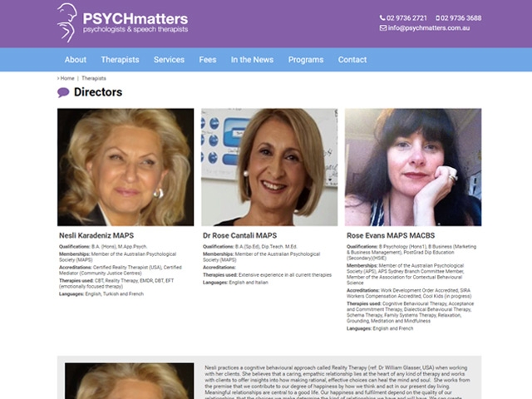This screenshot has width=532, height=399.
Task: Click the Rose Evans MAPS MACBS name heading
Action: coord(391,235)
